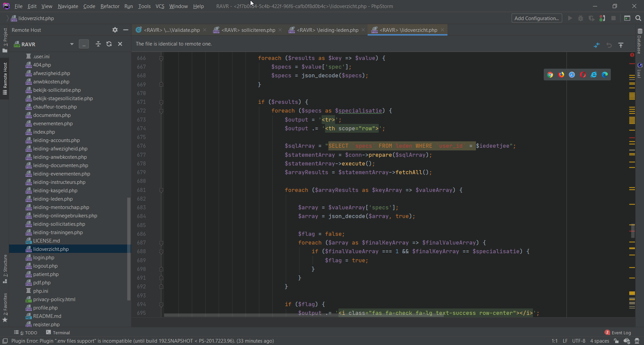The image size is (644, 345).
Task: Click the Add Configuration button
Action: [536, 18]
